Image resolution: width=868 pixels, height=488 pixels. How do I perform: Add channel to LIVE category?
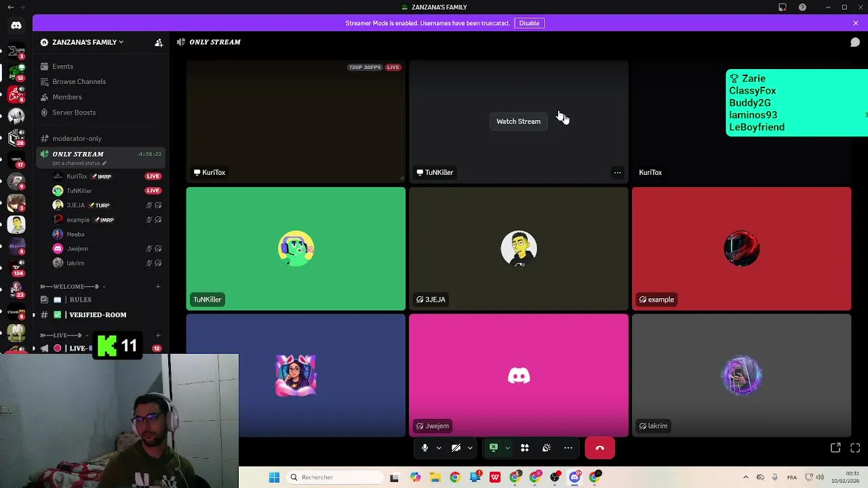tap(158, 335)
